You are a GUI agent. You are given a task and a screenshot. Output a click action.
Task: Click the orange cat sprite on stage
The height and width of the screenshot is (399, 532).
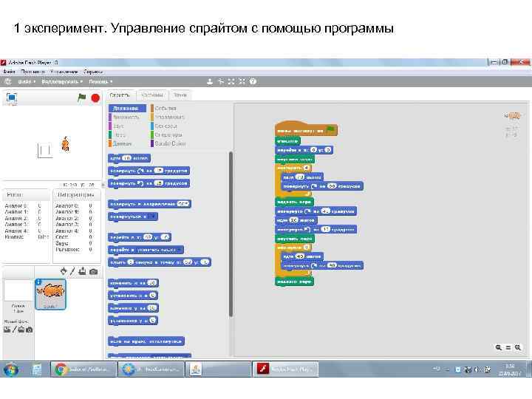pos(66,144)
